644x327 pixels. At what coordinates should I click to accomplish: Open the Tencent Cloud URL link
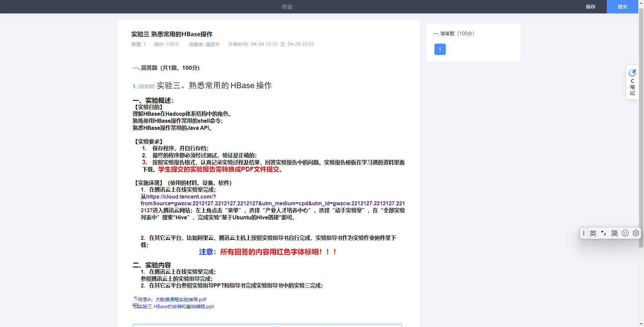click(273, 203)
